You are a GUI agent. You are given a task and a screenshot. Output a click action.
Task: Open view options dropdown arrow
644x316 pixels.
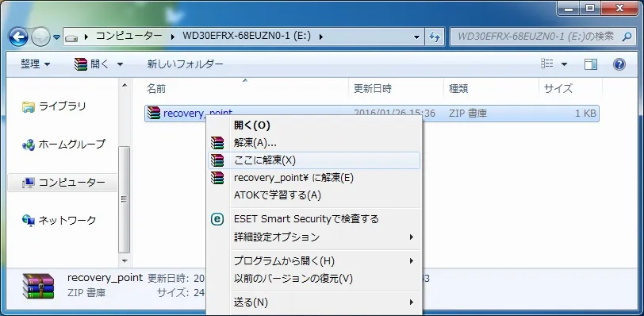(565, 64)
